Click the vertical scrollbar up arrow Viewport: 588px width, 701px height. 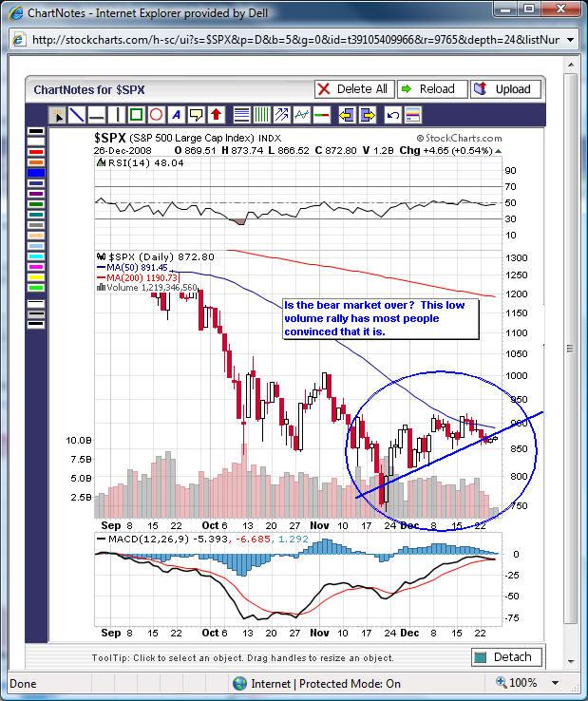(571, 65)
